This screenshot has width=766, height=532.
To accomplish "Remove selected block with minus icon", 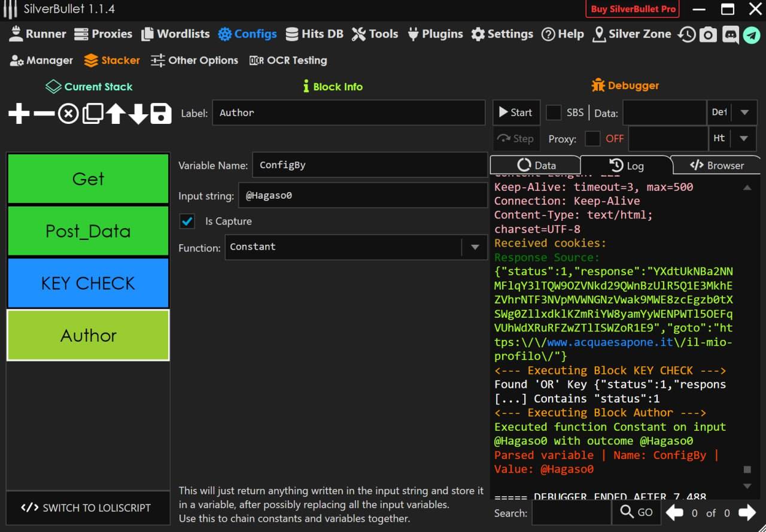I will point(44,113).
